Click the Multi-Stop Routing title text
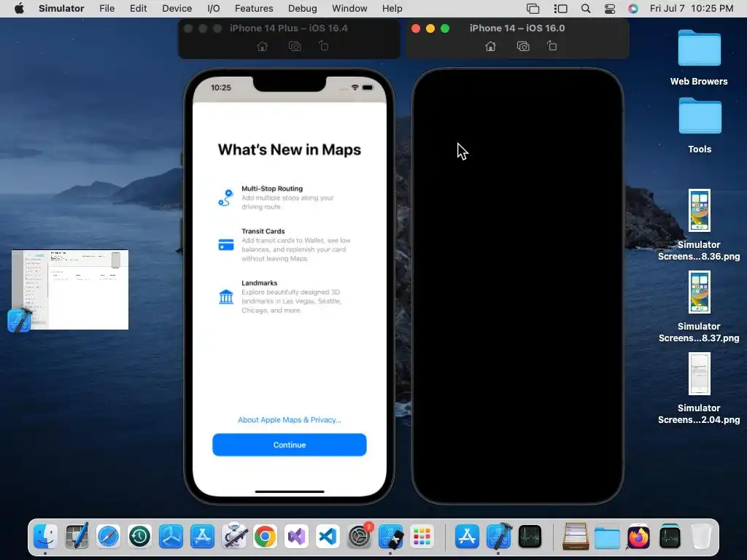The image size is (747, 560). tap(272, 189)
